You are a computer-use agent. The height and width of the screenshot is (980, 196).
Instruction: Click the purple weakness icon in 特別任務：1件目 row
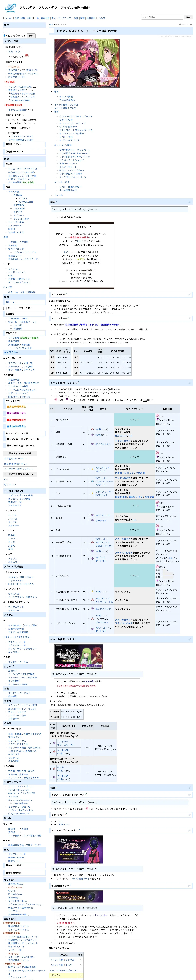pos(92,444)
